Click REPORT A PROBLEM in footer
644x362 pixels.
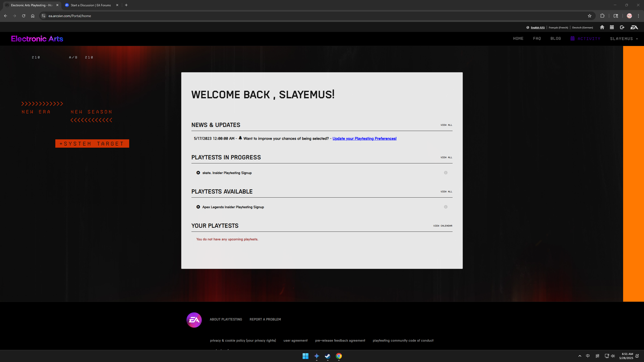pyautogui.click(x=265, y=319)
